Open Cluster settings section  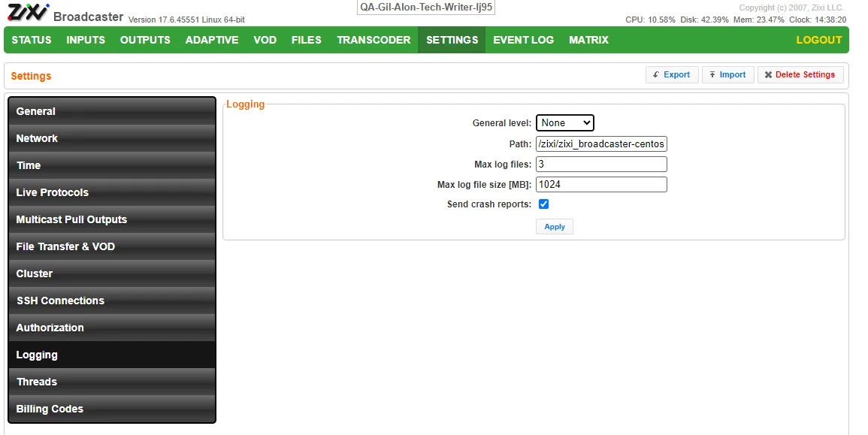(112, 274)
